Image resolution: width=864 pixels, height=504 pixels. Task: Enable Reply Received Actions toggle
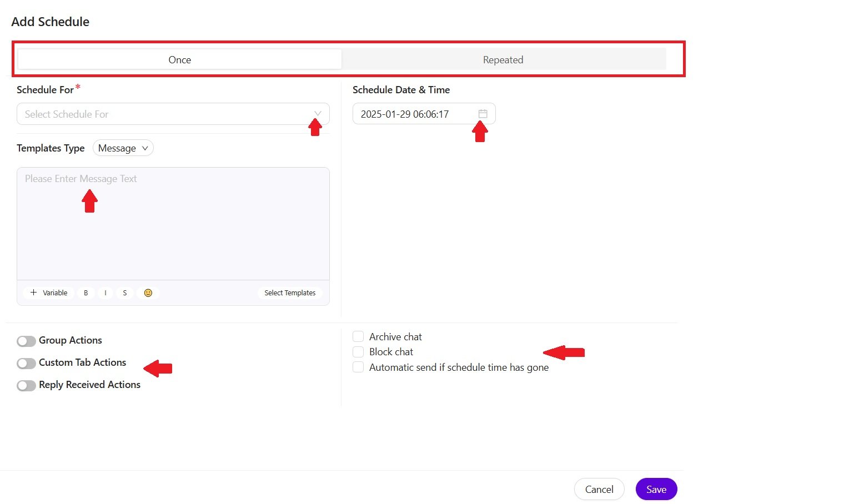click(26, 385)
